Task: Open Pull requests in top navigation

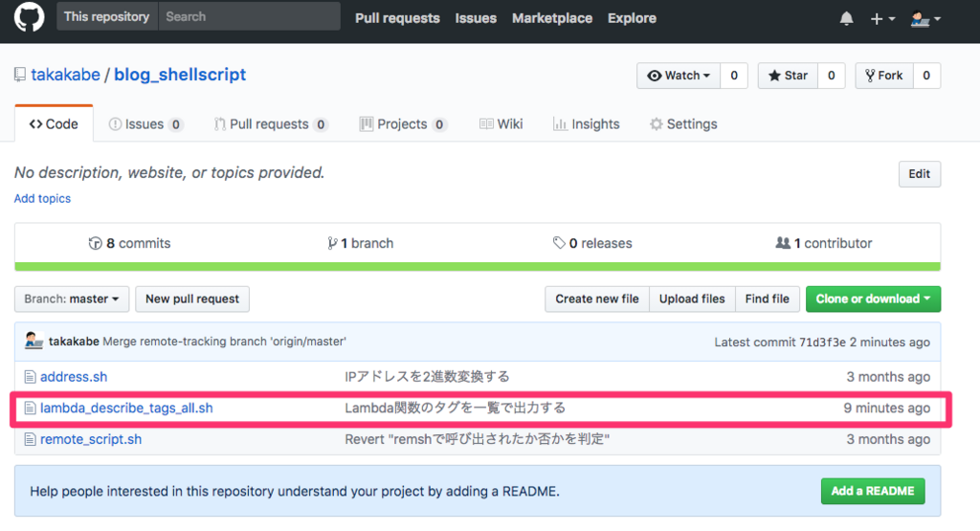Action: point(397,18)
